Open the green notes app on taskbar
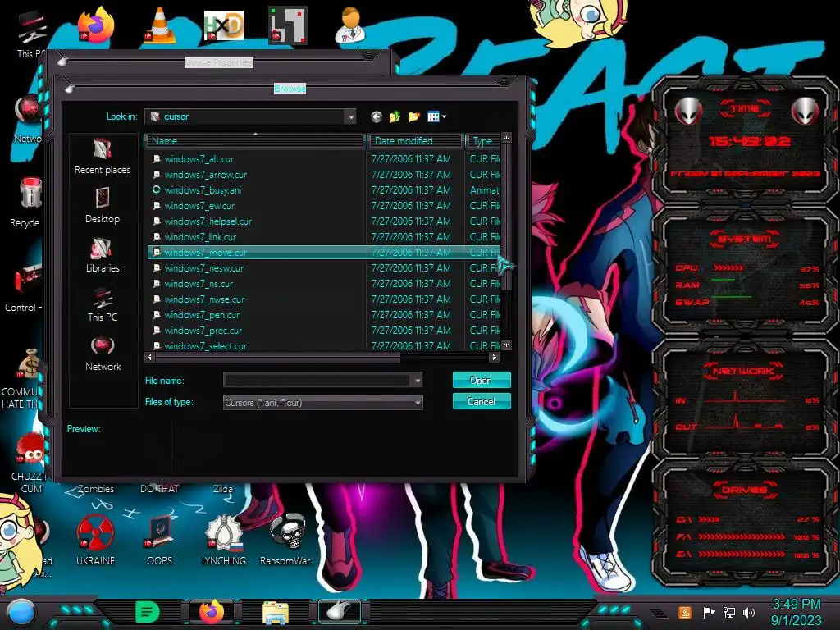The height and width of the screenshot is (630, 840). 148,612
